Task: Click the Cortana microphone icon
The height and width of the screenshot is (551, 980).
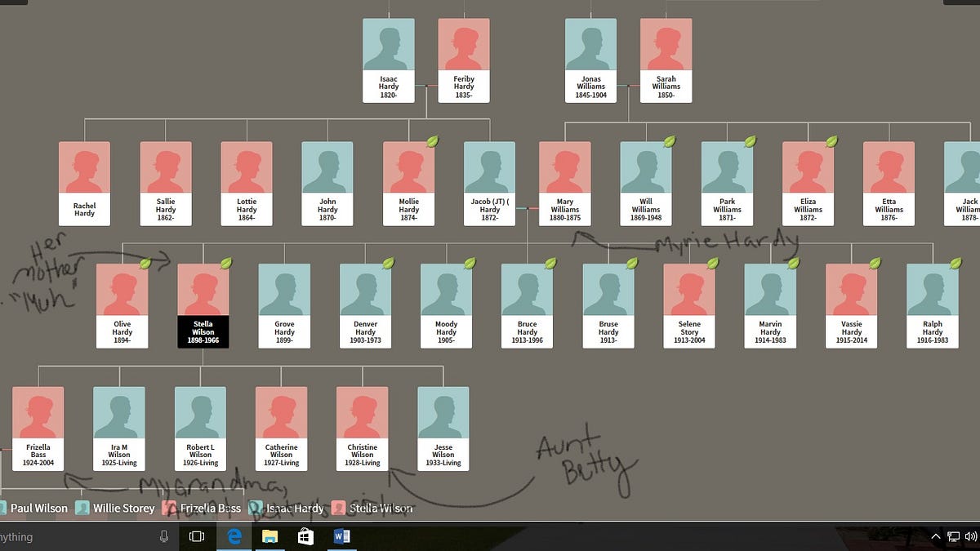Action: (x=164, y=536)
